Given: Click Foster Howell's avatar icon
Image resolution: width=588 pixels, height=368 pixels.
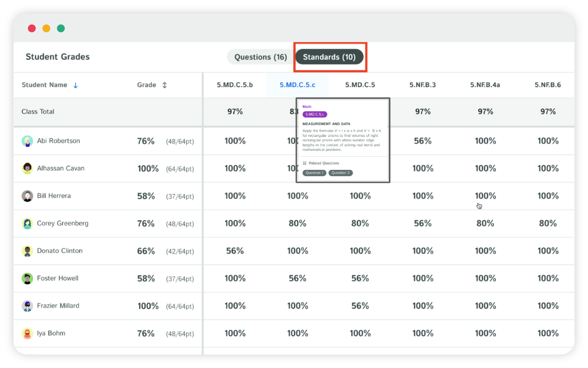Looking at the screenshot, I should [x=27, y=278].
